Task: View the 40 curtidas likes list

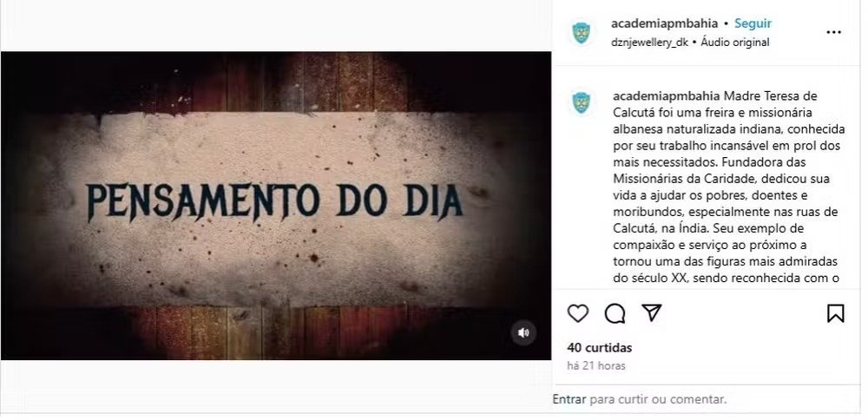Action: click(600, 348)
